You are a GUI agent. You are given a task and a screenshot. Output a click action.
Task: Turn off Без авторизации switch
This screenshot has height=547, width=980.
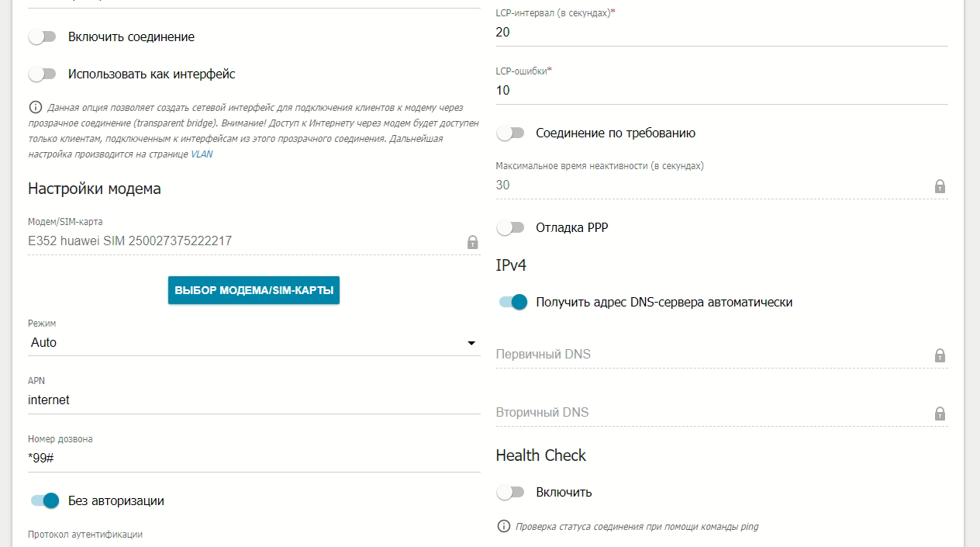click(45, 500)
